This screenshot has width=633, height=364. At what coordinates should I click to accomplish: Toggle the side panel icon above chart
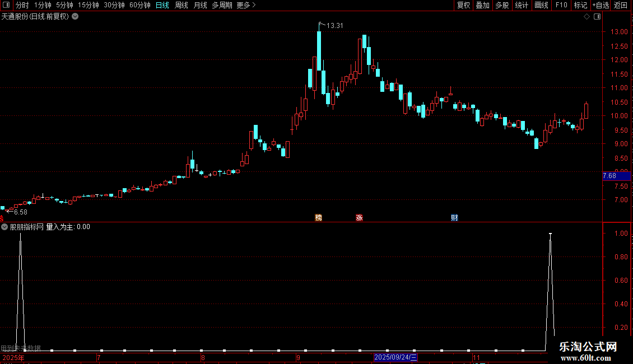pos(597,17)
